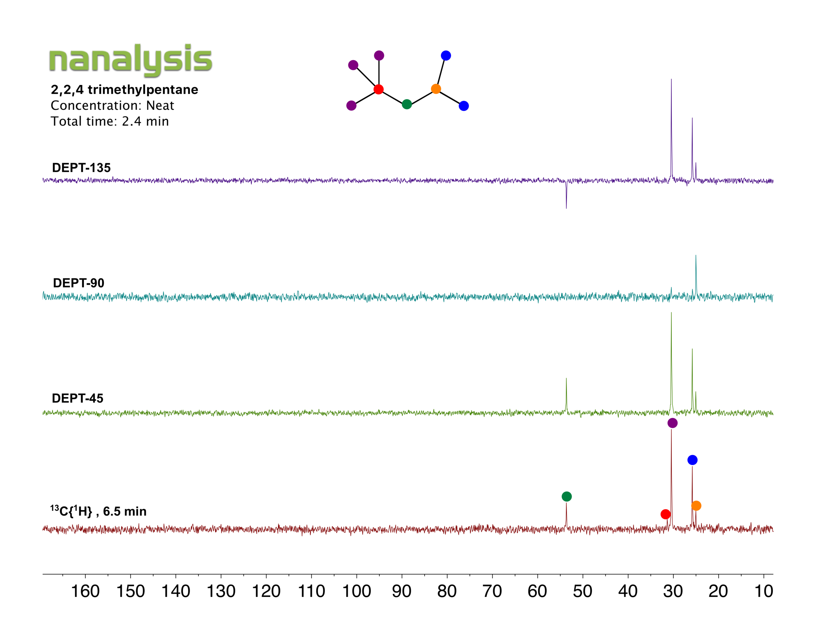Image resolution: width=817 pixels, height=644 pixels.
Task: Click the lower blue methyl dot in the molecule
Action: click(x=464, y=106)
